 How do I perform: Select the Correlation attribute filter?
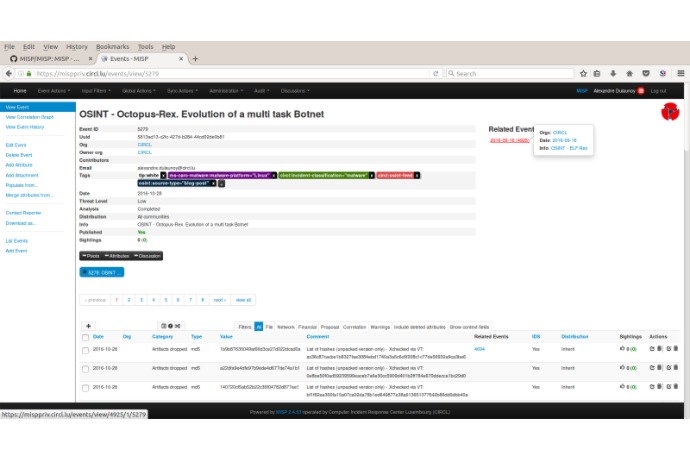[354, 327]
